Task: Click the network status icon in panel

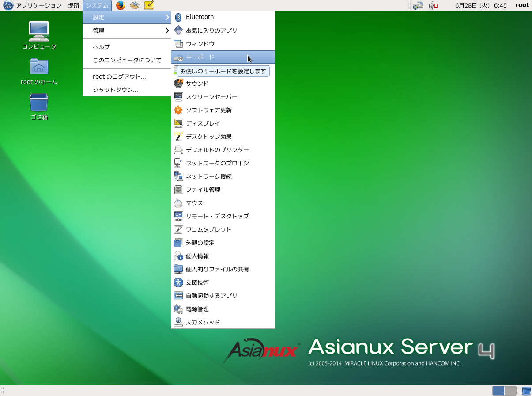Action: [418, 6]
